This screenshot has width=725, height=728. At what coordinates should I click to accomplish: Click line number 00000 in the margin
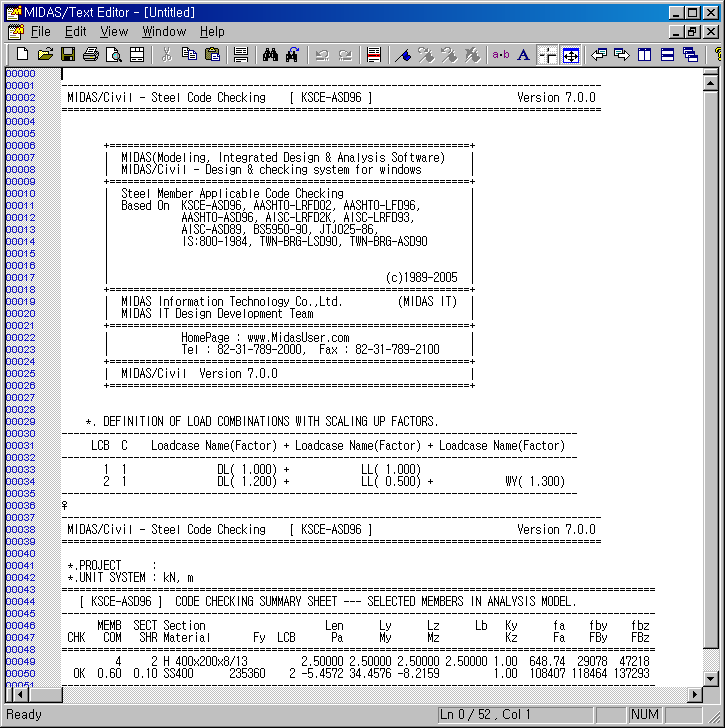[20, 73]
